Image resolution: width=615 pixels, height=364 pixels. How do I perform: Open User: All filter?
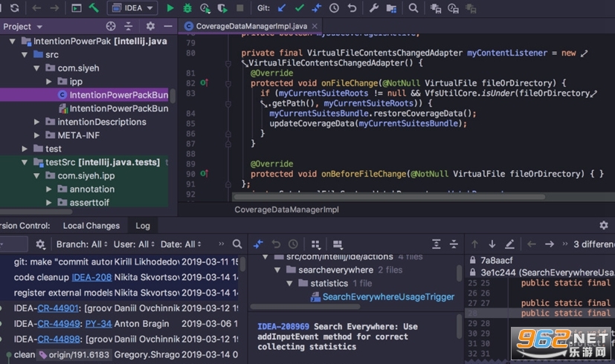click(x=134, y=244)
